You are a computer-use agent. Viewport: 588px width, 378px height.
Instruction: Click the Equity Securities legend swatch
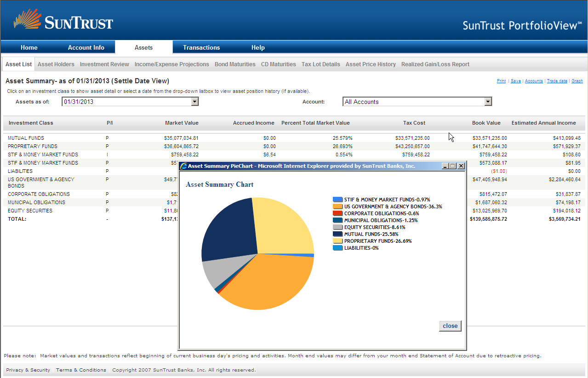[338, 227]
